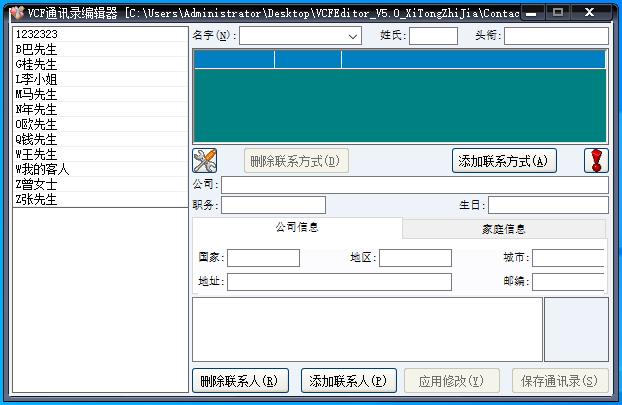This screenshot has height=405, width=622.
Task: Select contact Z张先生 in the list
Action: [x=100, y=200]
